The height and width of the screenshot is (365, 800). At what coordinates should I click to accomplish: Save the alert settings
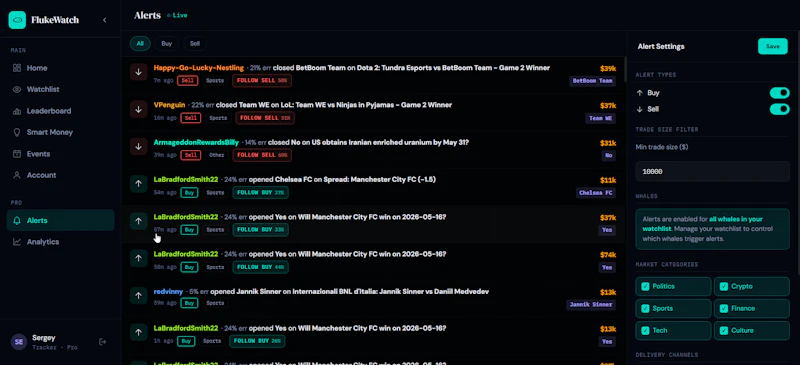(x=772, y=46)
